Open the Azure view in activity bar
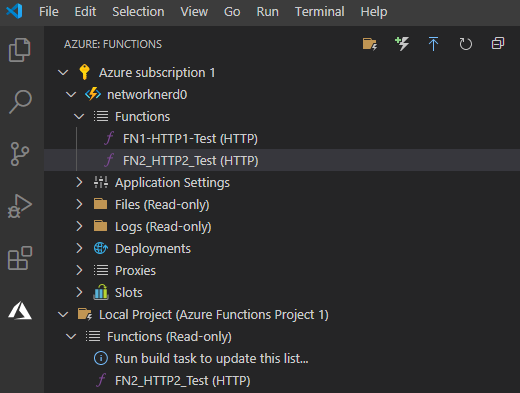Image resolution: width=520 pixels, height=393 pixels. click(20, 311)
